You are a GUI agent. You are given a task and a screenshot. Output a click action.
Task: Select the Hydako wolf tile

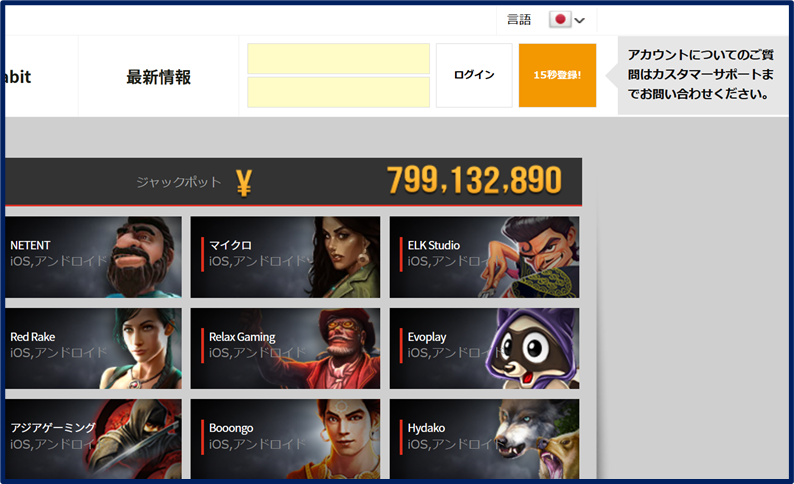(484, 439)
